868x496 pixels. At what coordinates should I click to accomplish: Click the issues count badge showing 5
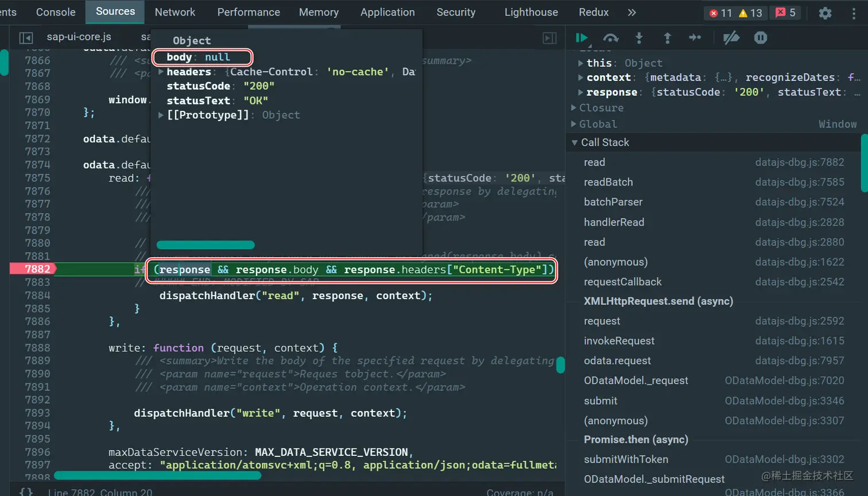tap(786, 13)
